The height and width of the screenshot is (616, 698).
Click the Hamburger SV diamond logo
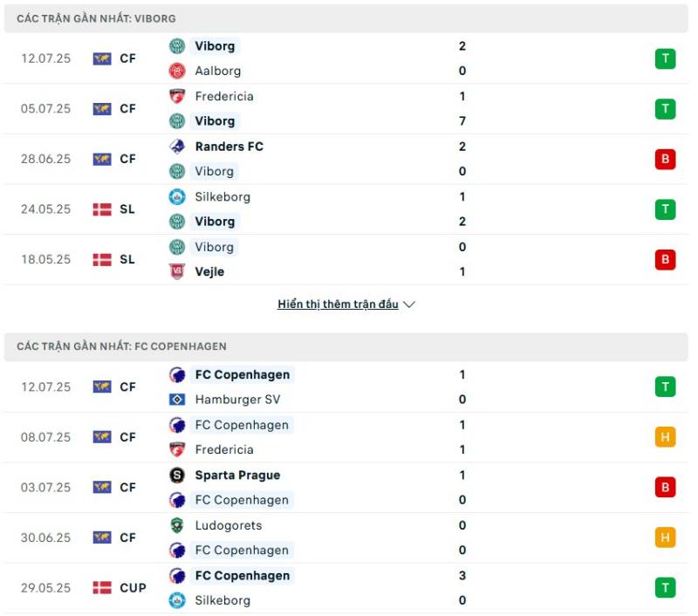coord(177,400)
